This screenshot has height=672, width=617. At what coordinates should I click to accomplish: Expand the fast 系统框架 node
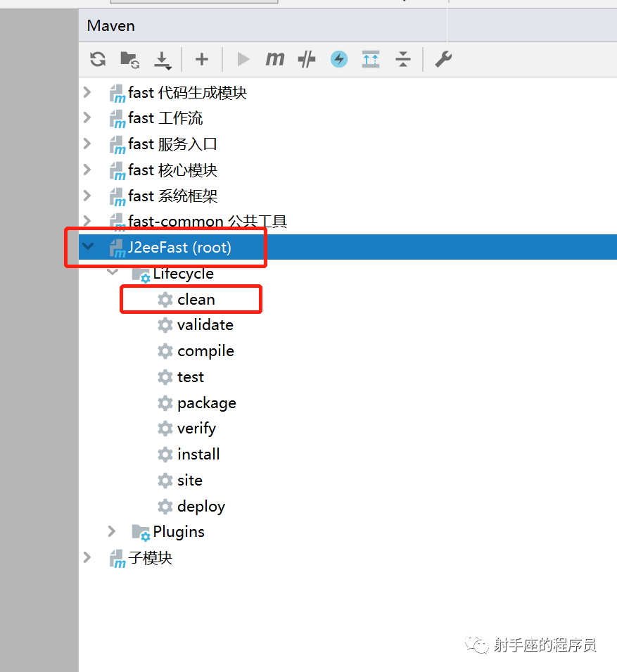87,196
